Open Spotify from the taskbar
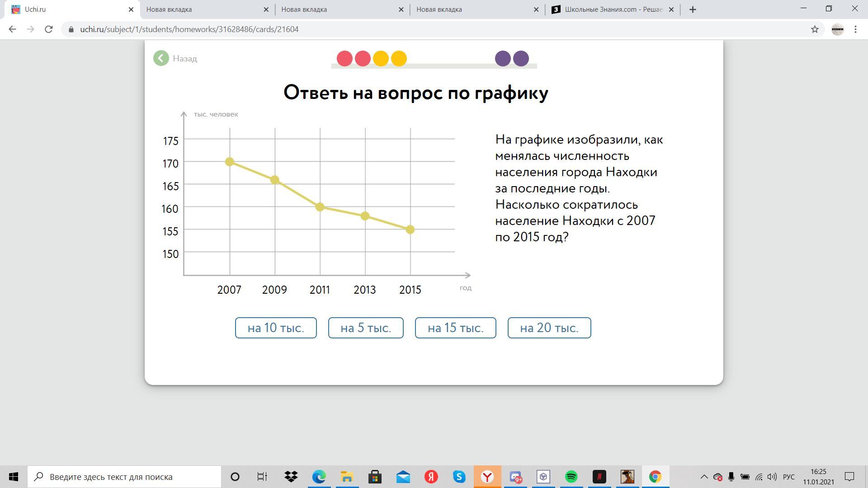The image size is (868, 488). [x=571, y=477]
